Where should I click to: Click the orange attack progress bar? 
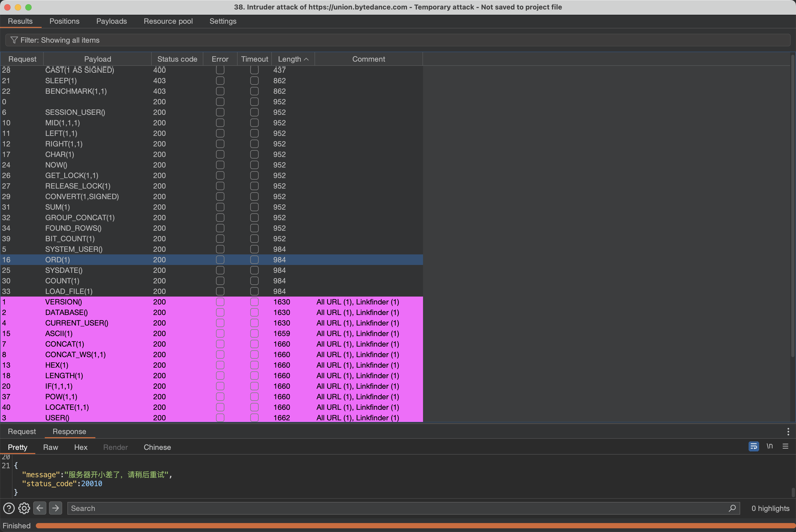(415, 526)
